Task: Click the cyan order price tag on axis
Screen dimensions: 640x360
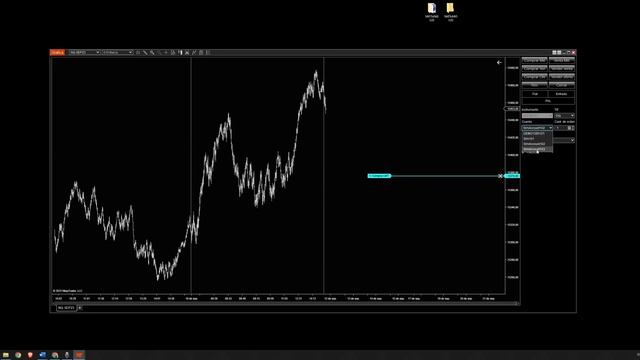Action: tap(512, 176)
